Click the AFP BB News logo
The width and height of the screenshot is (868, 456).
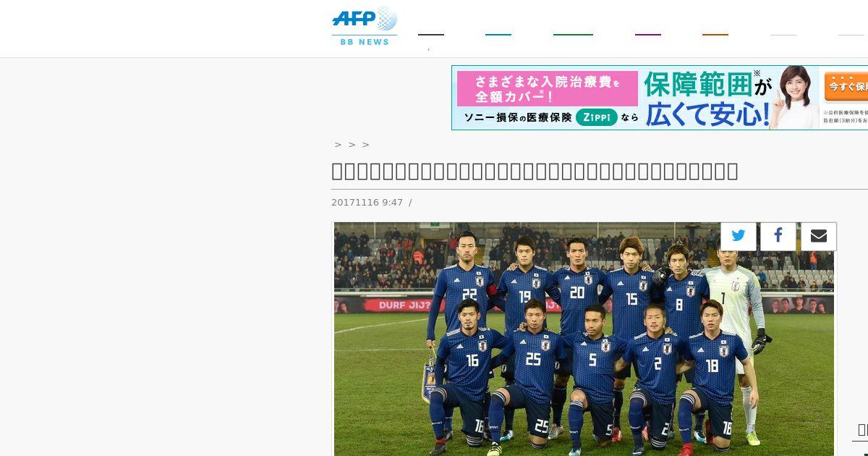click(365, 26)
